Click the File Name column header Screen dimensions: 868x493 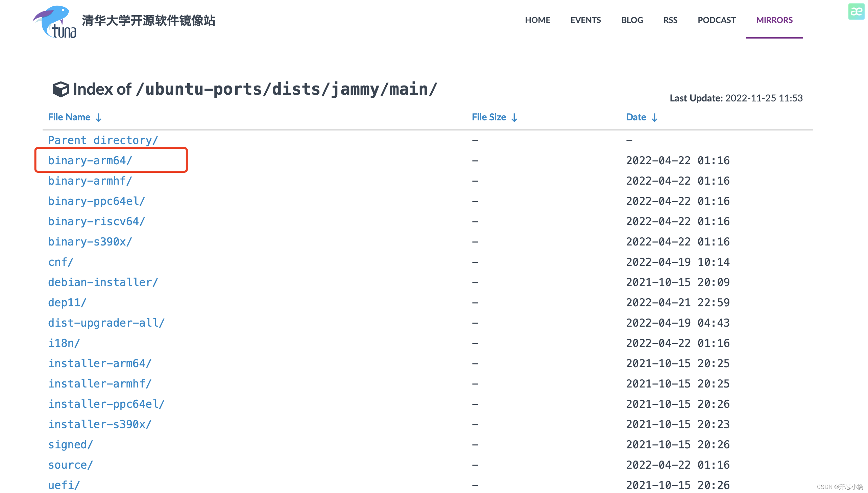[x=69, y=117]
